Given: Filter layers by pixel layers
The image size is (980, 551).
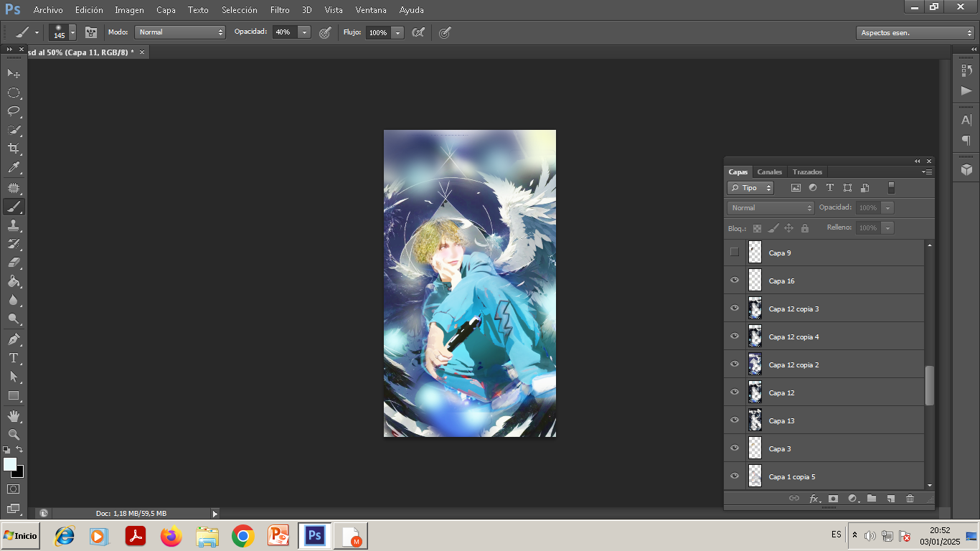Looking at the screenshot, I should (x=796, y=188).
